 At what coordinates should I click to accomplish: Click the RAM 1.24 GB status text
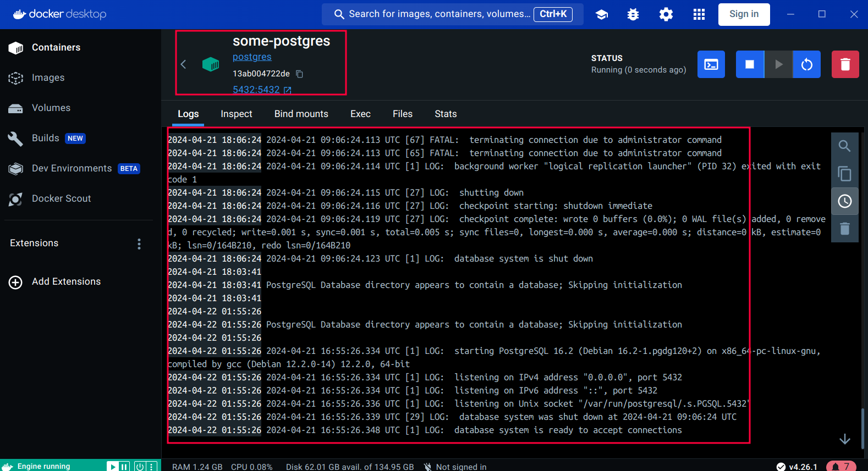[197, 467]
